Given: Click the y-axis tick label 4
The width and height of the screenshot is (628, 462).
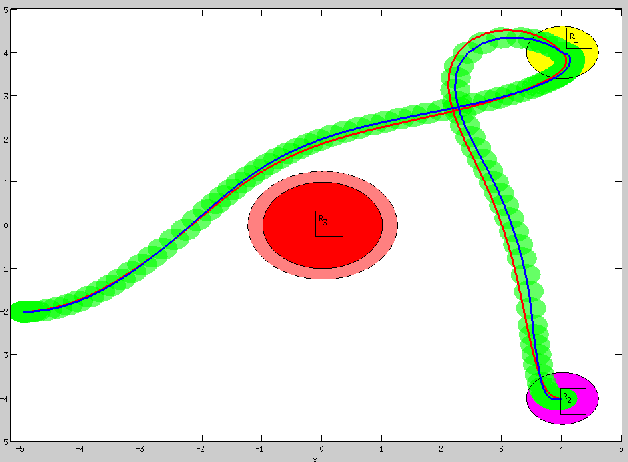Looking at the screenshot, I should pos(7,53).
